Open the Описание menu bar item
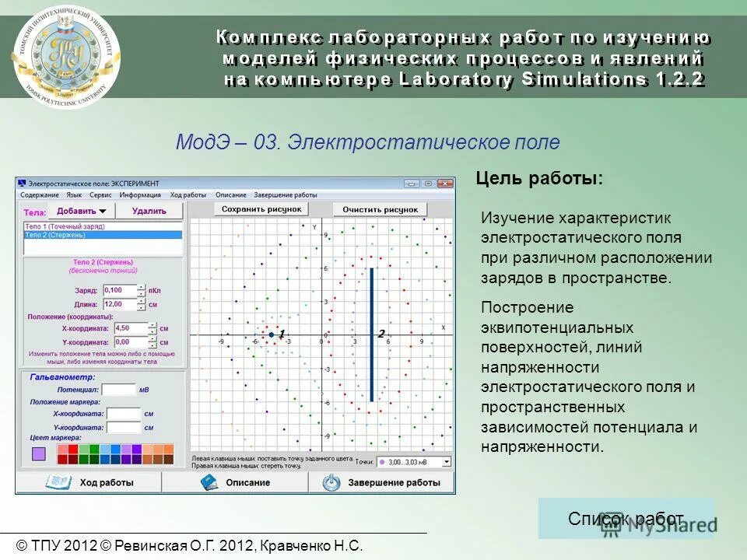747x560 pixels. pos(230,194)
